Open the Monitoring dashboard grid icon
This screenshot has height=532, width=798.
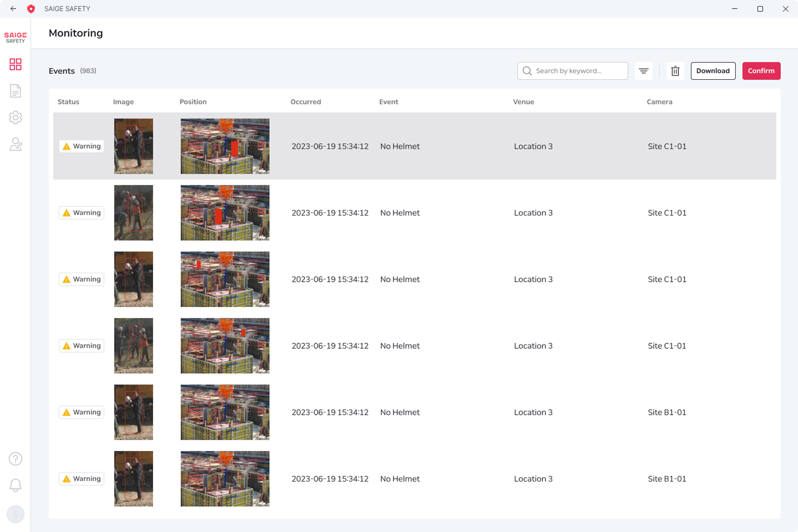click(x=16, y=64)
